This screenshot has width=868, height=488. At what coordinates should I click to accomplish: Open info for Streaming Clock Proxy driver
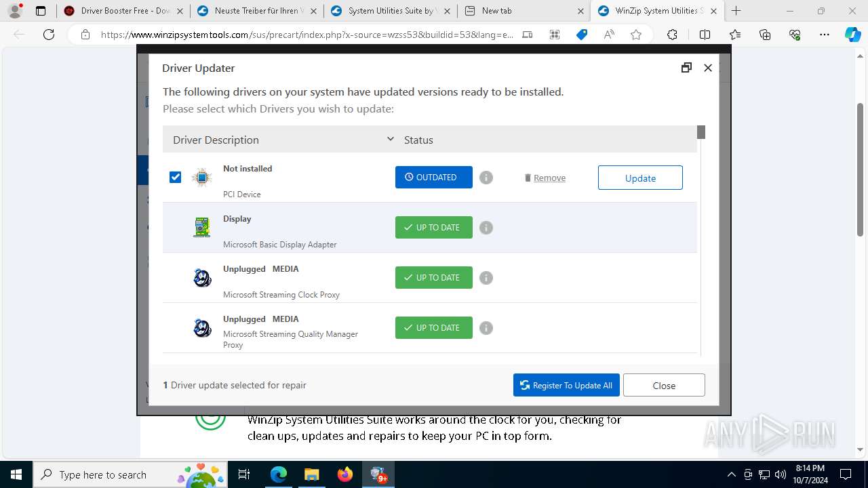[x=486, y=278]
